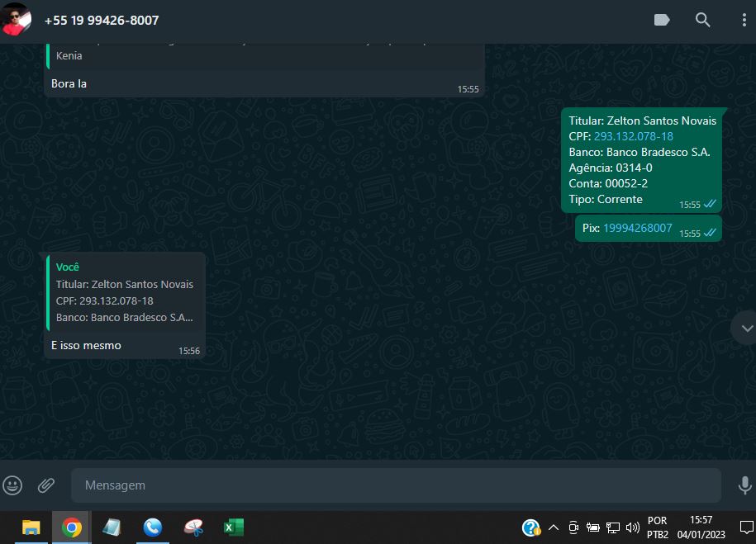Jump to latest messages with down chevron
The width and height of the screenshot is (756, 544).
coord(746,328)
